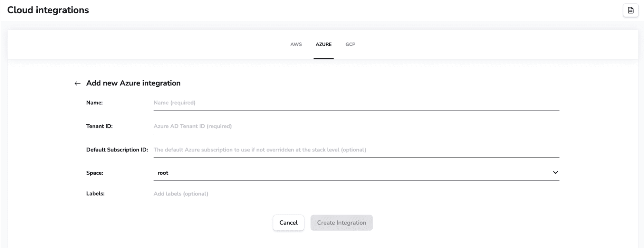Open the Space dropdown showing root
Screen dimensions: 644x248
[356, 173]
